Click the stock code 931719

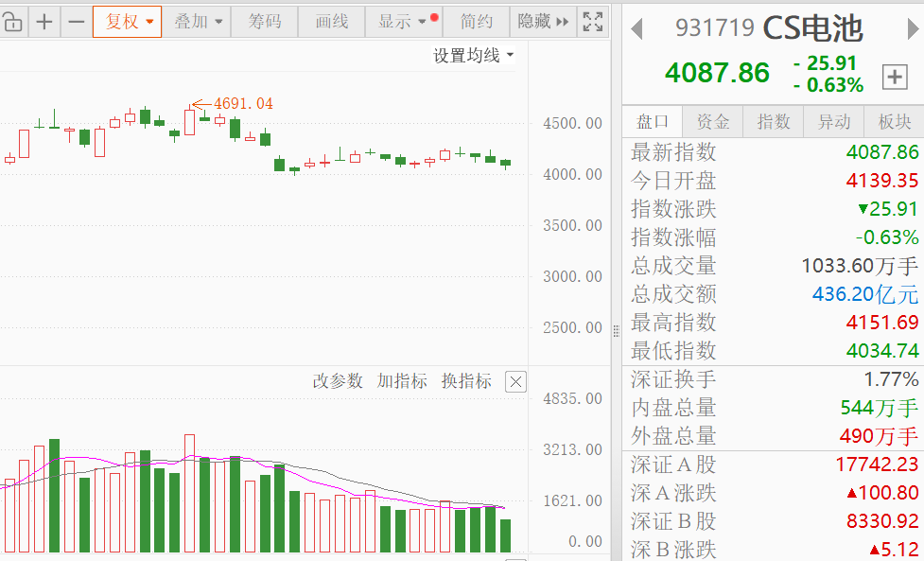pyautogui.click(x=715, y=28)
